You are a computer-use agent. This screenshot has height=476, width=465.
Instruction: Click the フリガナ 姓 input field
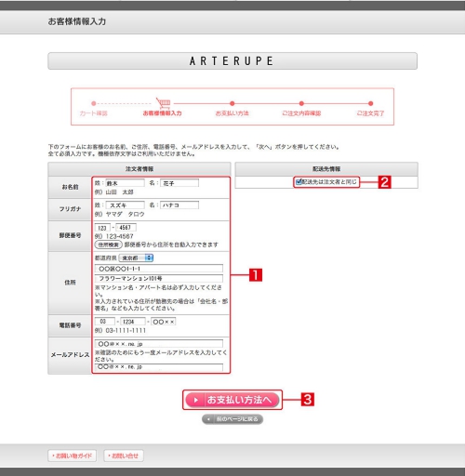click(125, 205)
